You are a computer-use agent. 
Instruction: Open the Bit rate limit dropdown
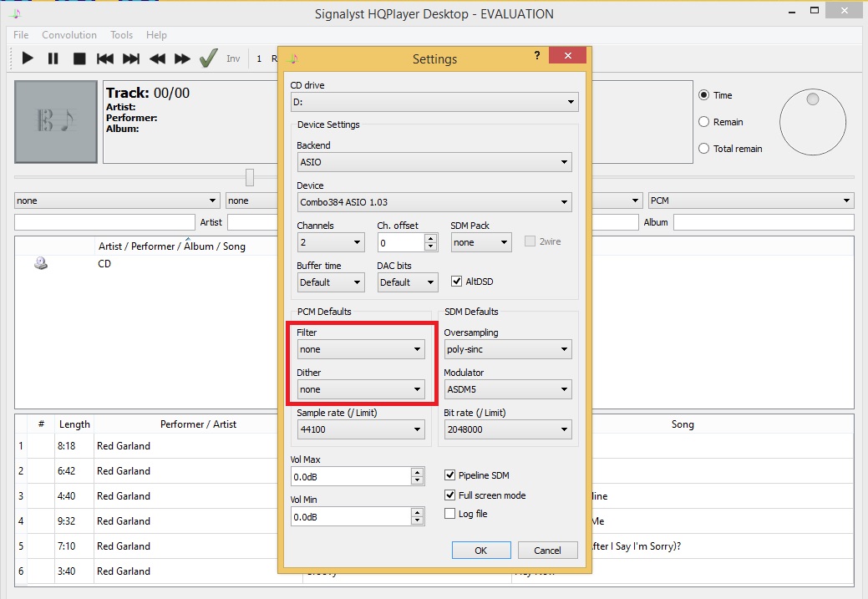[508, 429]
